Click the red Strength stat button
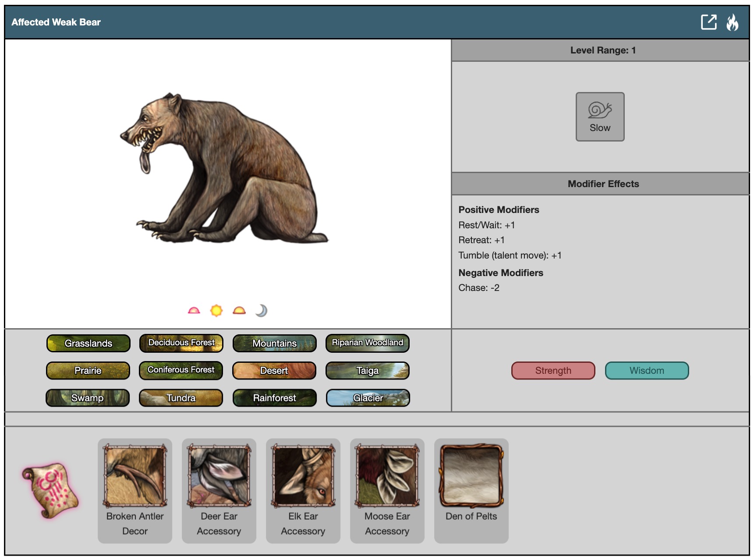754x560 pixels. (x=553, y=371)
